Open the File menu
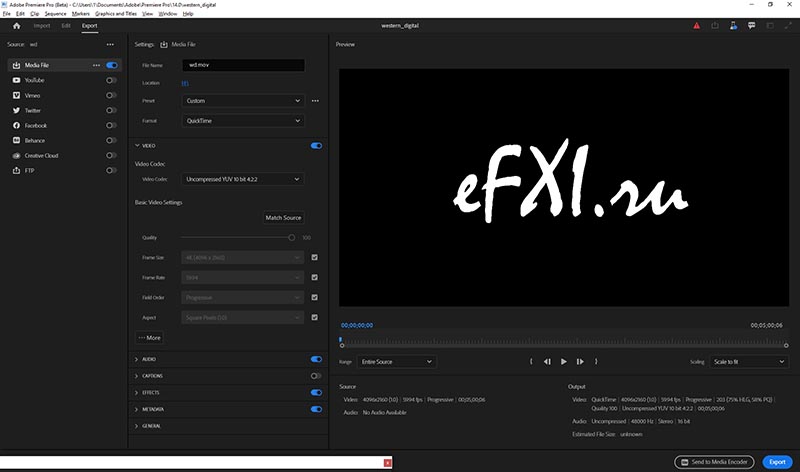This screenshot has width=800, height=472. click(7, 14)
